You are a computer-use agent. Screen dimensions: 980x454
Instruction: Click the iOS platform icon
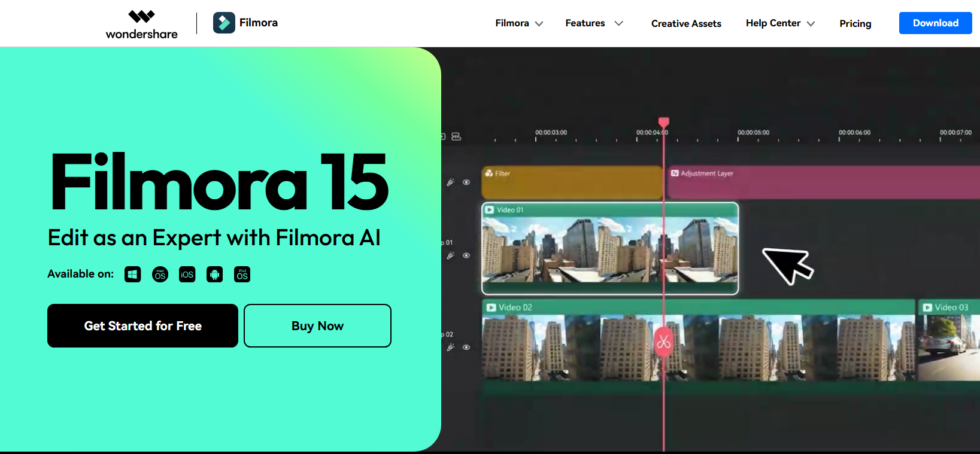click(187, 275)
